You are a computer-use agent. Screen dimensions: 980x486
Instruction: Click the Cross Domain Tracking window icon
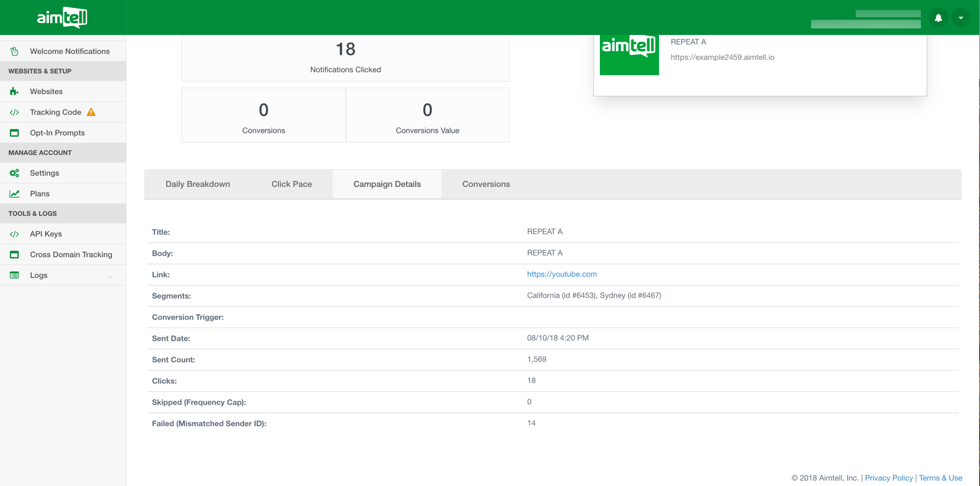click(x=15, y=255)
